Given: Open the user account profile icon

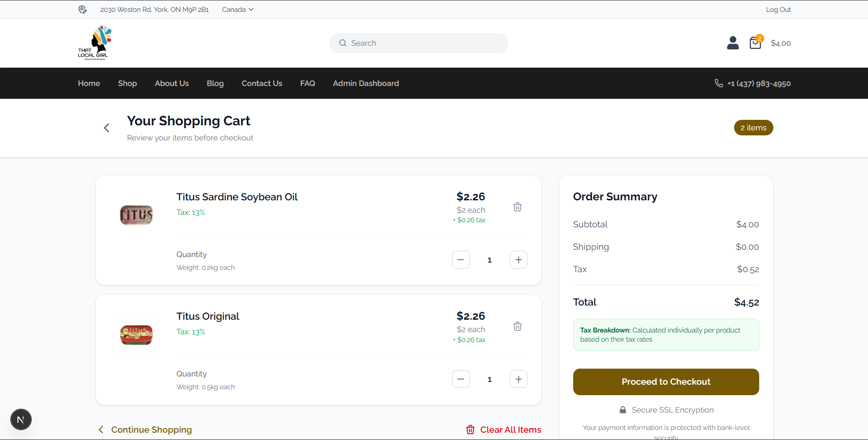Looking at the screenshot, I should (x=733, y=43).
